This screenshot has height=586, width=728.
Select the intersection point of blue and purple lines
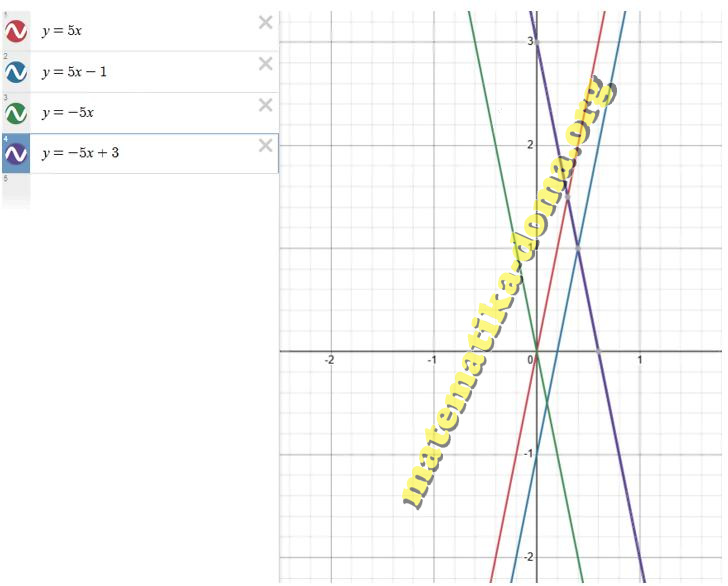[x=578, y=248]
